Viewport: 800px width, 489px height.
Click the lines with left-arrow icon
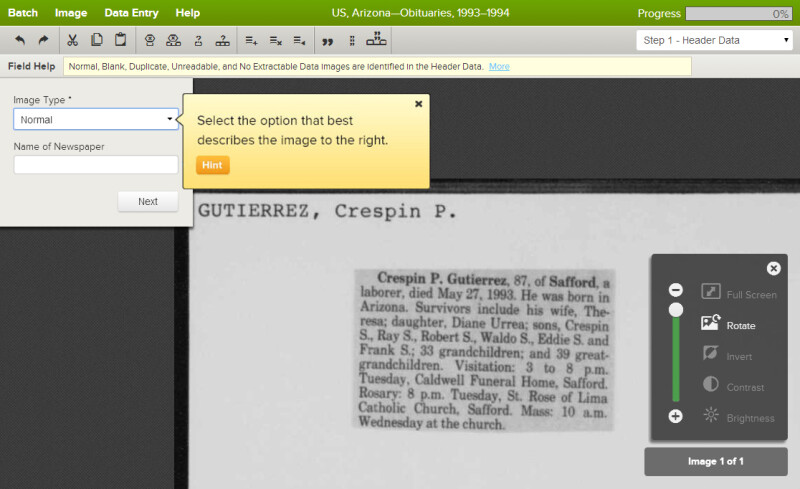pos(299,40)
